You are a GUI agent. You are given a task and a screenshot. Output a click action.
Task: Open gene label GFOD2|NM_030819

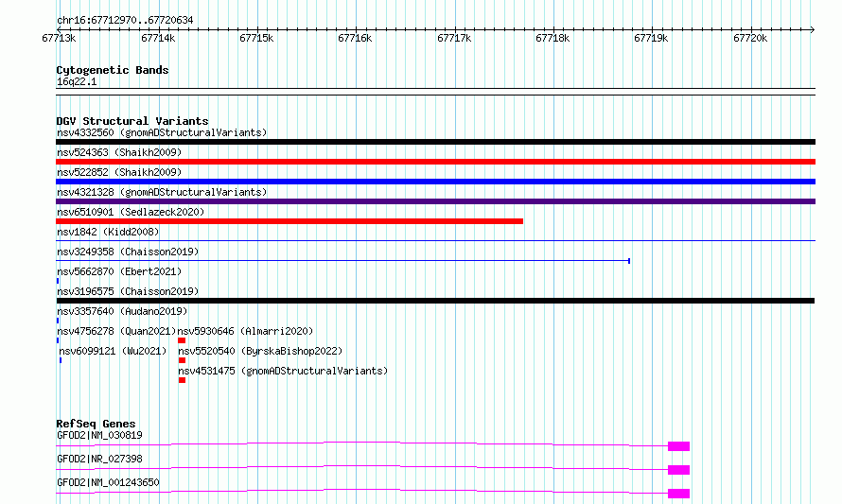[x=99, y=435]
